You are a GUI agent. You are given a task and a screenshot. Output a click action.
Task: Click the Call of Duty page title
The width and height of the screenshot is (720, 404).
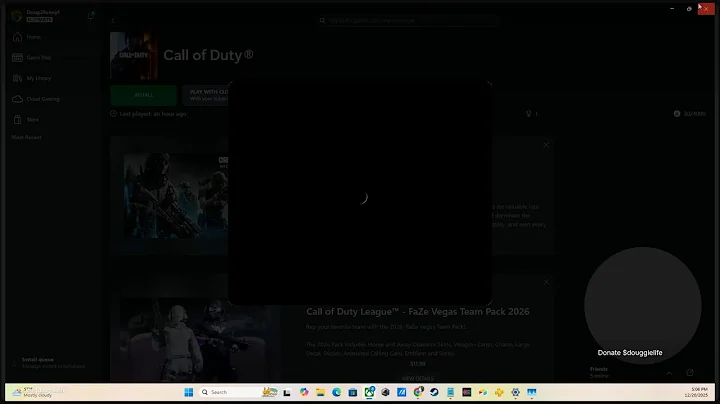(x=208, y=55)
